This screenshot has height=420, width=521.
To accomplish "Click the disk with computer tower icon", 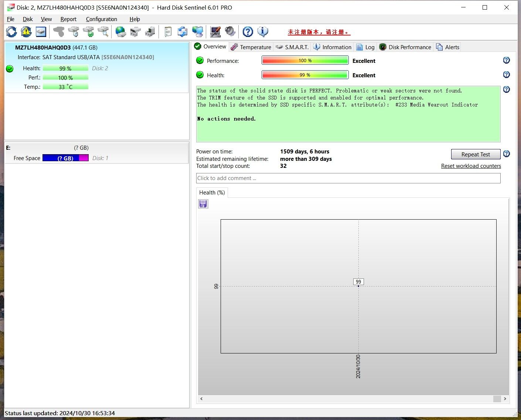I will coord(150,32).
